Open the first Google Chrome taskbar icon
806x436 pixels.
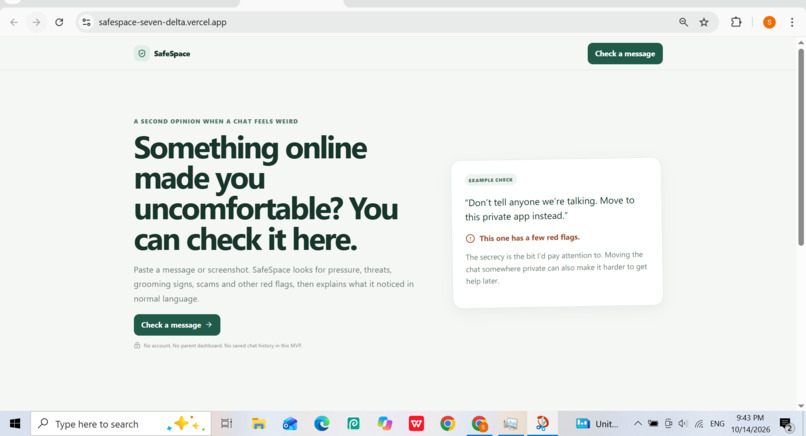click(448, 424)
